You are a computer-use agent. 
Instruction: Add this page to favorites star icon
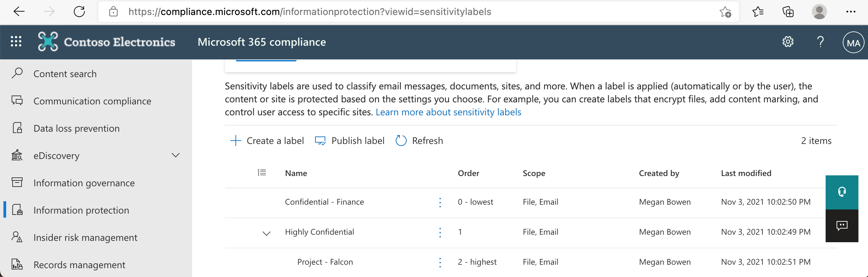[725, 12]
